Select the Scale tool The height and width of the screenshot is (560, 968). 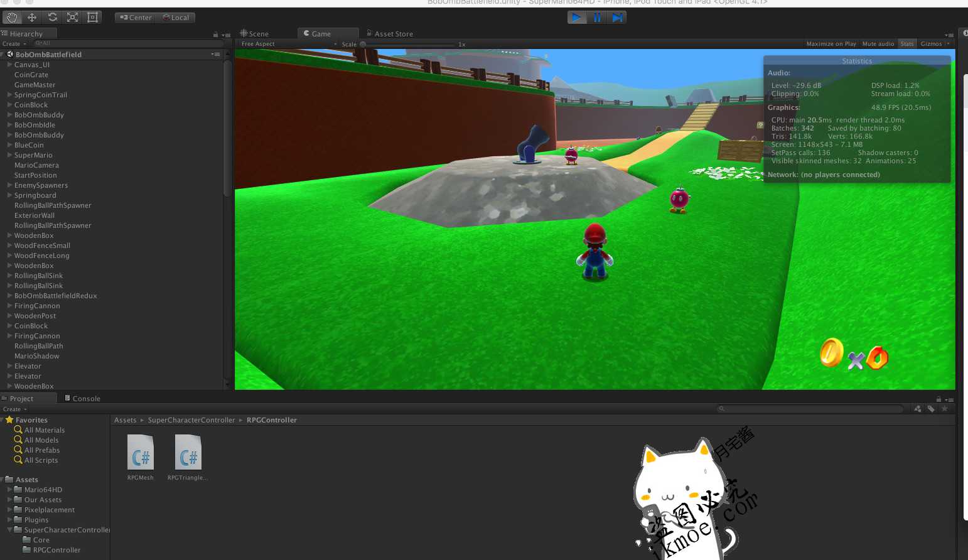point(72,18)
